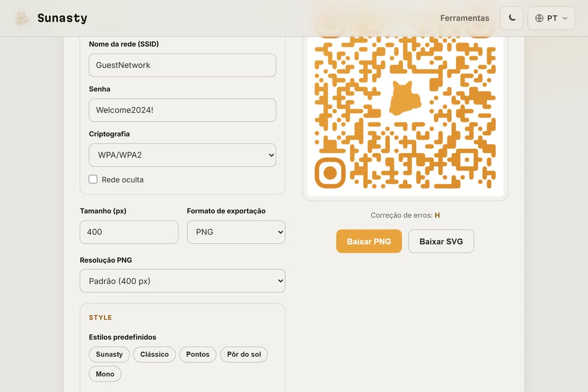The height and width of the screenshot is (392, 588).
Task: Toggle dark mode with the moon icon
Action: click(512, 18)
